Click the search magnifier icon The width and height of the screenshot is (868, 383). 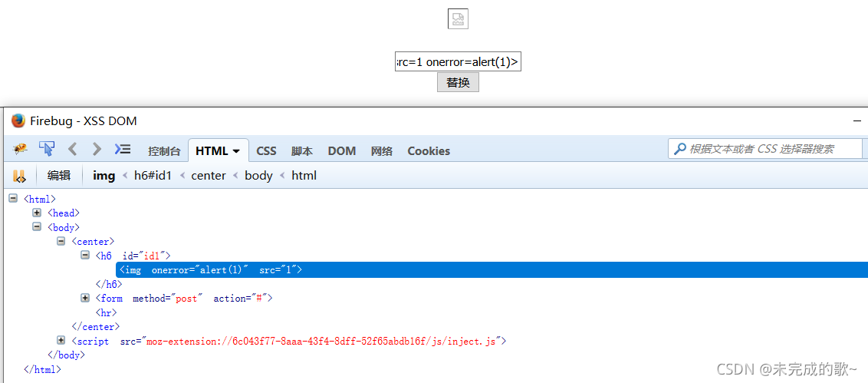coord(680,149)
